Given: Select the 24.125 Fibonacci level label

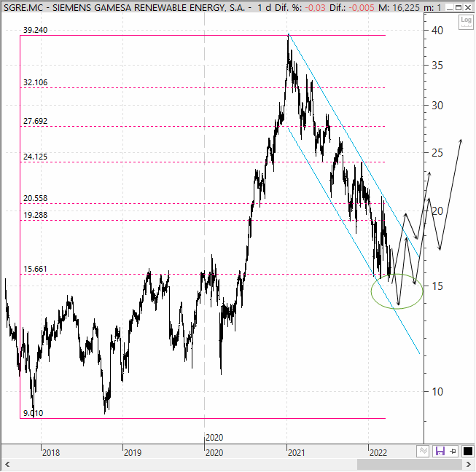Looking at the screenshot, I should (x=36, y=157).
